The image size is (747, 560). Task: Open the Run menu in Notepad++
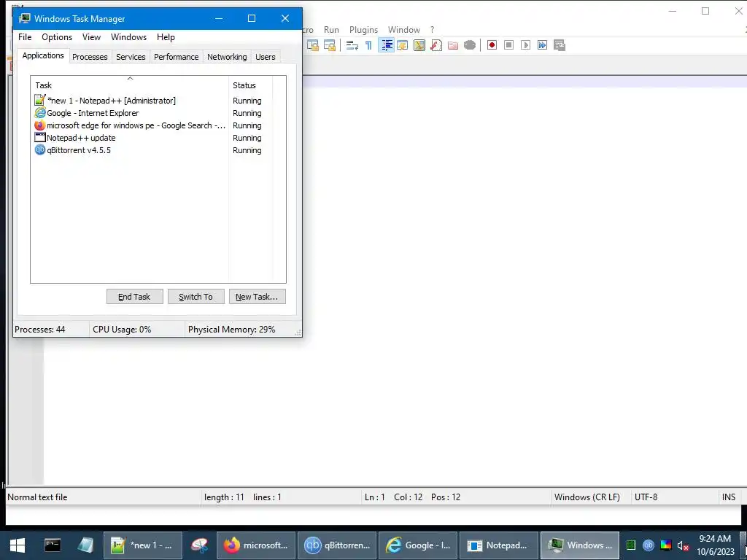tap(331, 29)
